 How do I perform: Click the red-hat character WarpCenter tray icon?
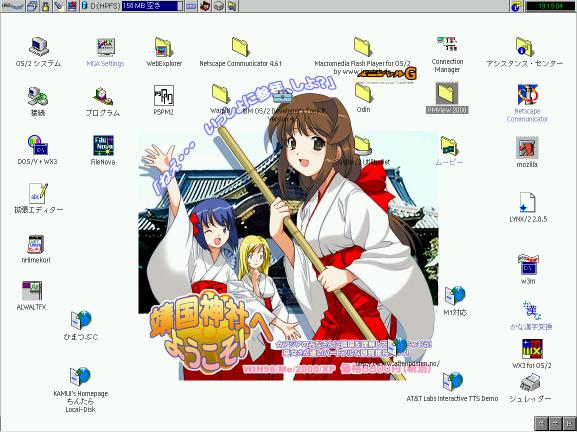(x=205, y=6)
